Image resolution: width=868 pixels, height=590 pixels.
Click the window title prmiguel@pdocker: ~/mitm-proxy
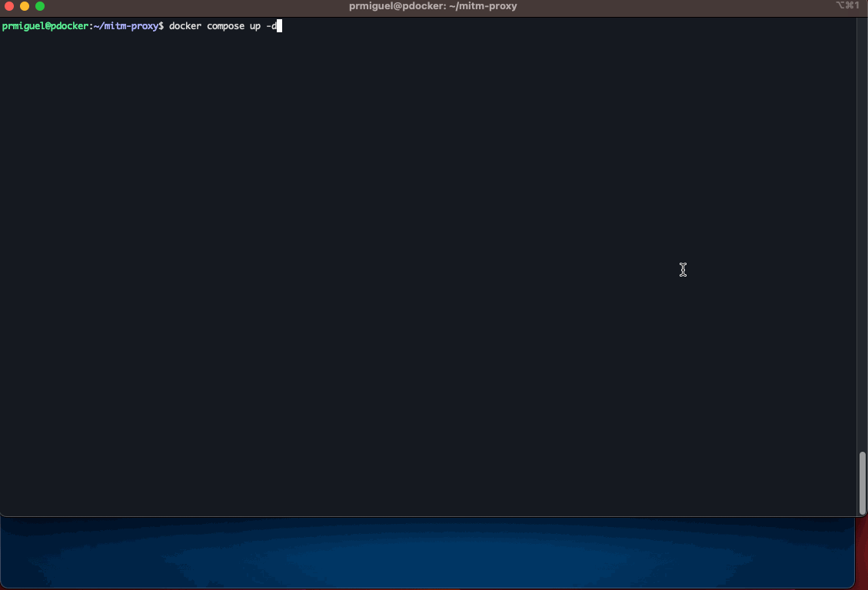tap(433, 6)
